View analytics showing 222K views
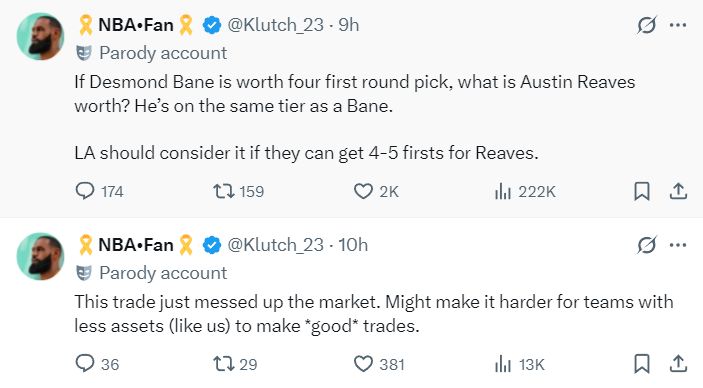 tap(525, 192)
